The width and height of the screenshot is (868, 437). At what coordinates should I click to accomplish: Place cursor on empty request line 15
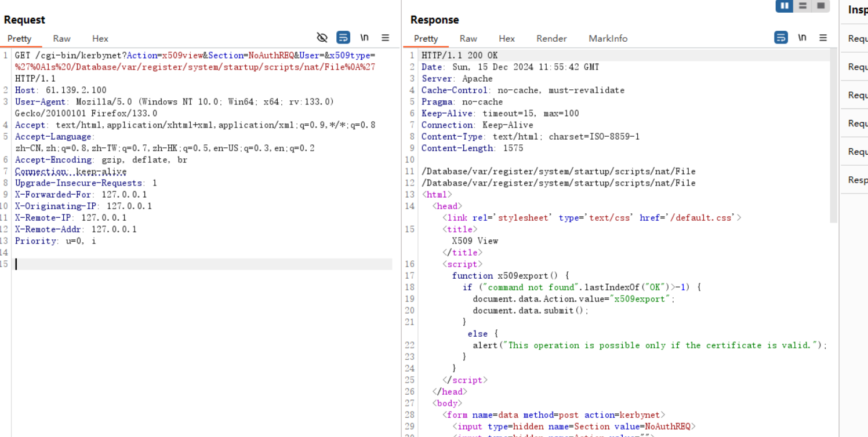coord(203,264)
